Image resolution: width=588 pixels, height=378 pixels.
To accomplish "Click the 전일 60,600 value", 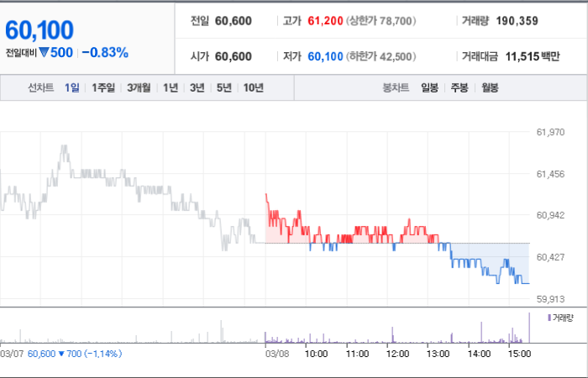I will 234,21.
